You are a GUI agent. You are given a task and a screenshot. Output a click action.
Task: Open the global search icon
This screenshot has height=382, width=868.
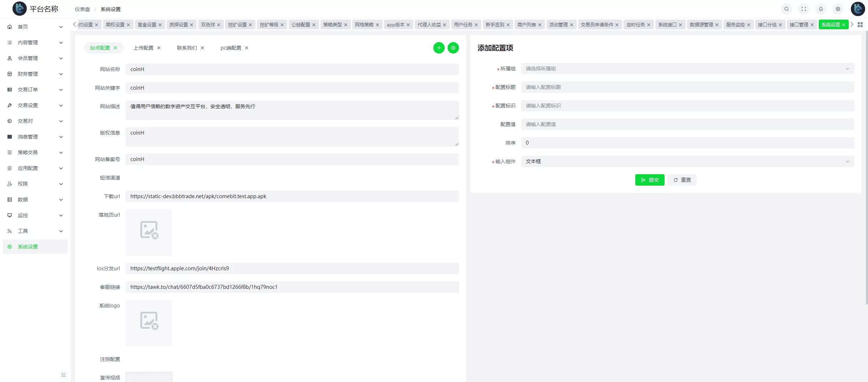click(x=787, y=9)
